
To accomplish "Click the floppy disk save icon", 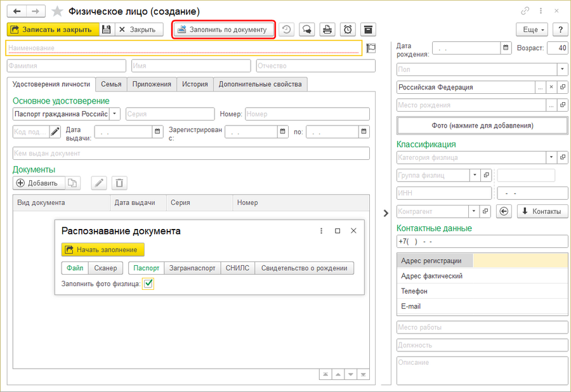I will click(x=107, y=30).
